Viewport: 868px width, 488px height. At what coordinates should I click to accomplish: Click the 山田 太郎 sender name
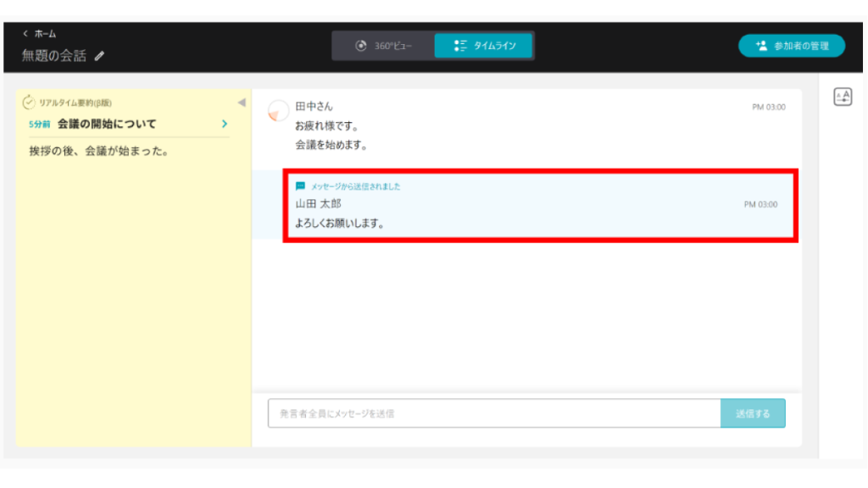click(x=318, y=204)
